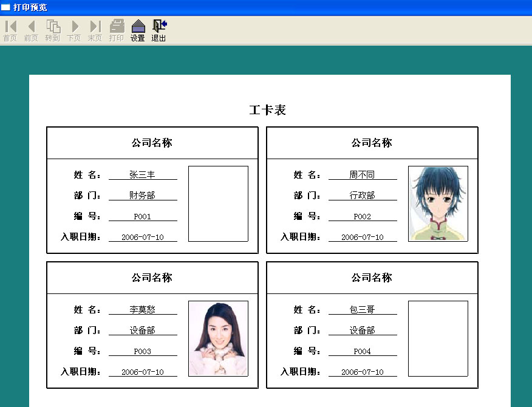This screenshot has height=407, width=532.
Task: Go to the previous page (前页)
Action: [x=31, y=30]
